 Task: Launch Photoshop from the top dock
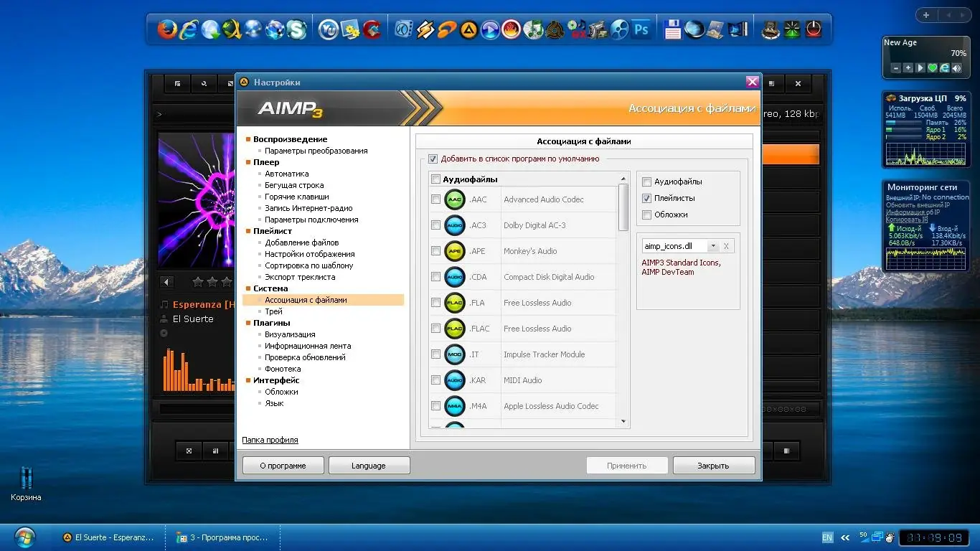pos(641,29)
